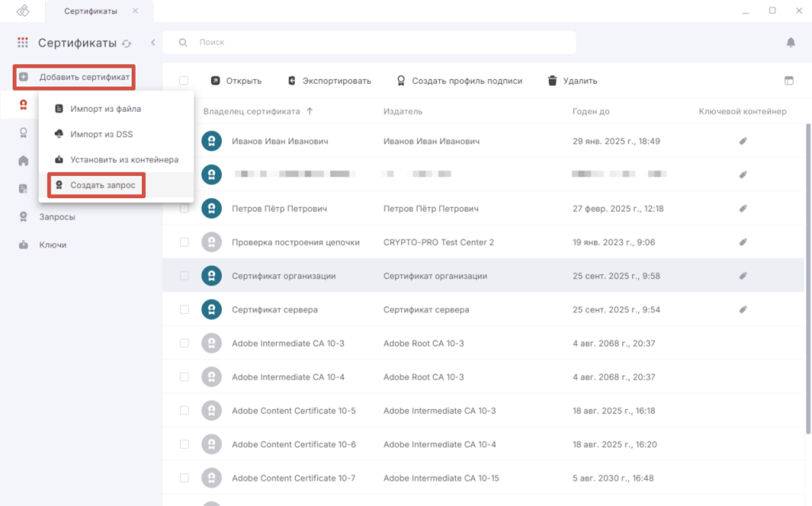Click the Ключевой контейнер column header
The width and height of the screenshot is (812, 506).
(x=742, y=111)
